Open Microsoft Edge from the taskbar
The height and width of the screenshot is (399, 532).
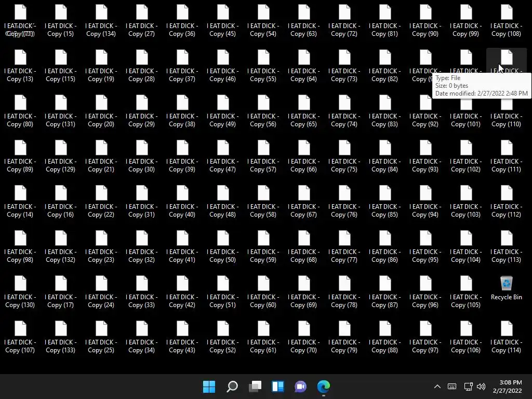click(323, 387)
